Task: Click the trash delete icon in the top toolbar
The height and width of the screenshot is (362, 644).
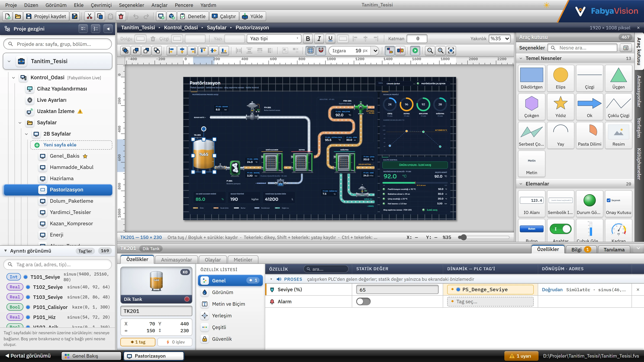Action: [x=121, y=16]
